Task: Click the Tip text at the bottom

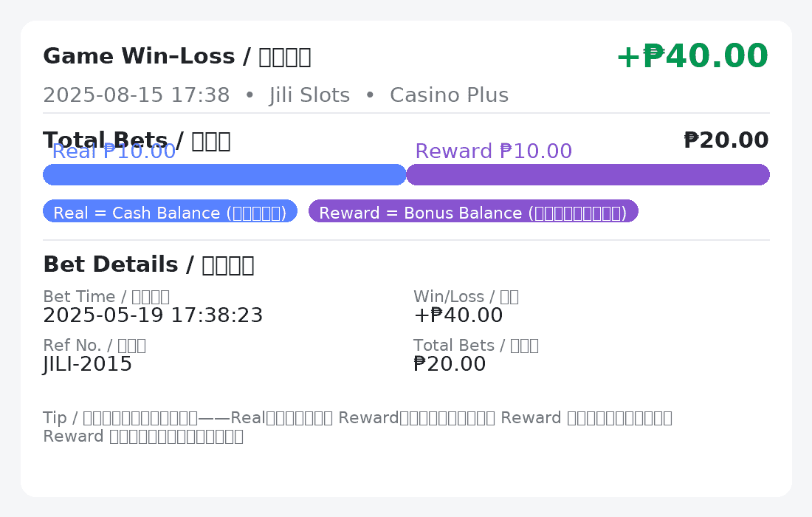Action: pyautogui.click(x=357, y=427)
